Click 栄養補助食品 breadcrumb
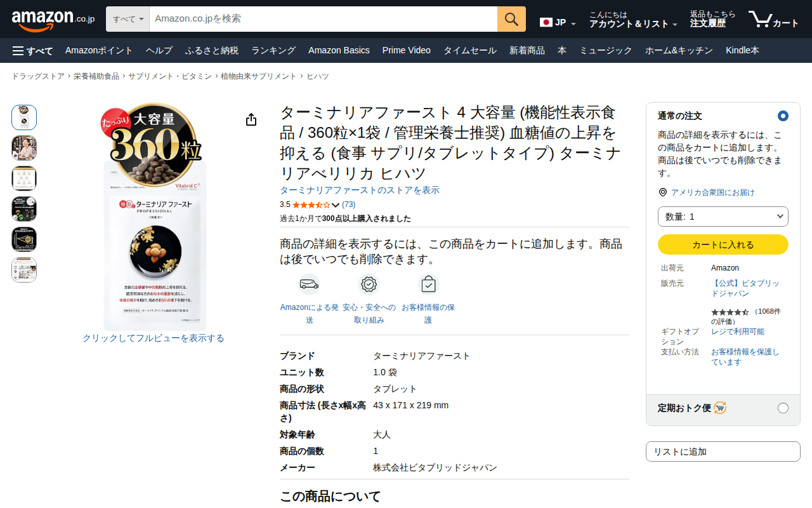Screen dimensions: 812x508 [x=96, y=76]
